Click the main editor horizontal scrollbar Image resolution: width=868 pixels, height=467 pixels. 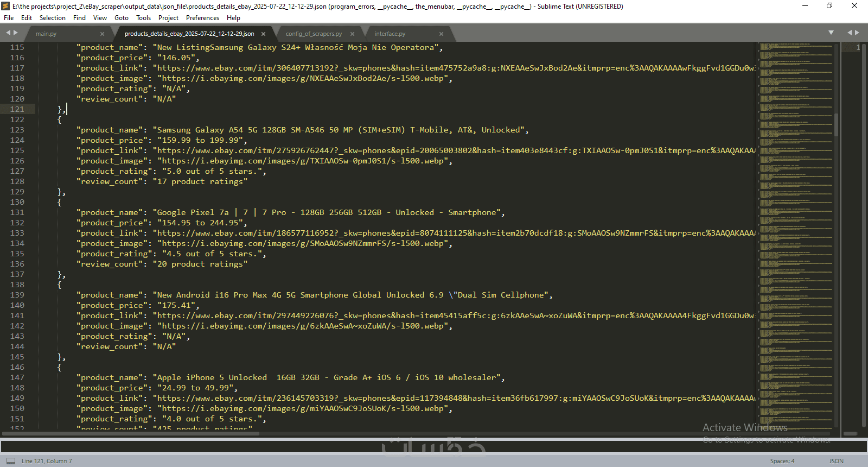coord(131,434)
